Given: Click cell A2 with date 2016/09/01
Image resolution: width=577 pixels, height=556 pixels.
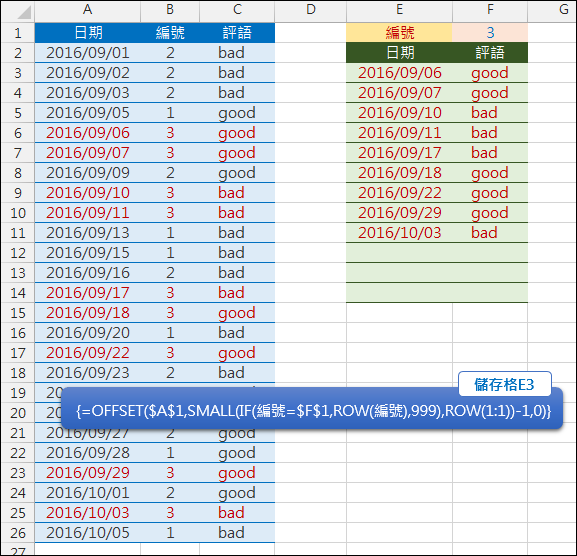Looking at the screenshot, I should coord(88,53).
